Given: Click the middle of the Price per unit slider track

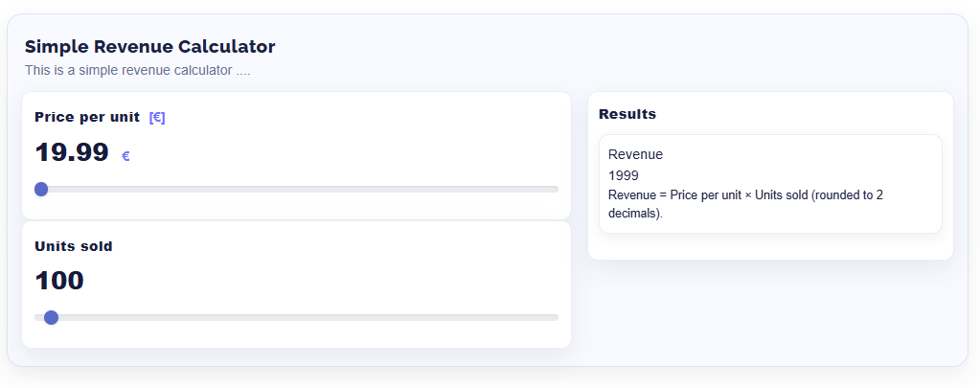Looking at the screenshot, I should click(x=297, y=189).
